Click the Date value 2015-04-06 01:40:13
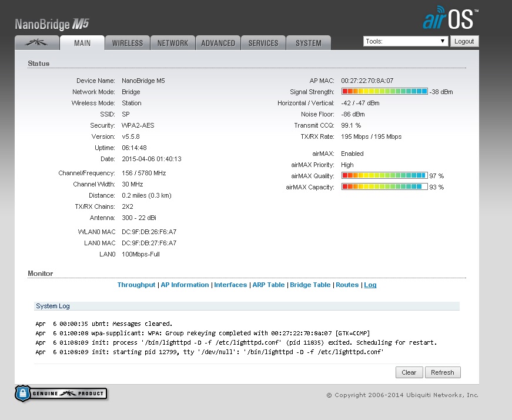 (152, 159)
